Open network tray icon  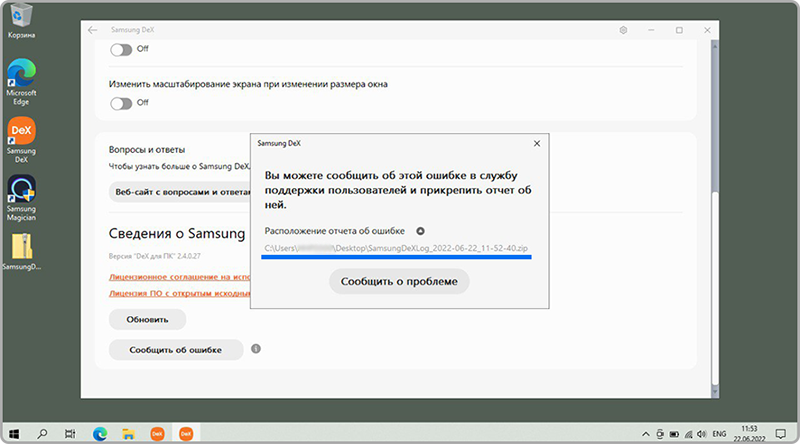click(x=688, y=434)
